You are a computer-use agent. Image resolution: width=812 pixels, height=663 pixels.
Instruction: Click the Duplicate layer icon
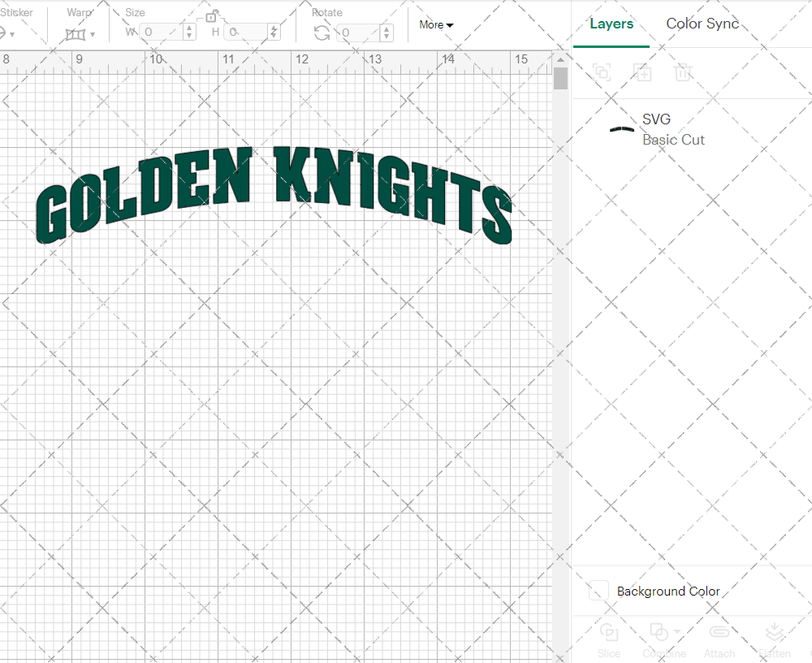tap(642, 72)
